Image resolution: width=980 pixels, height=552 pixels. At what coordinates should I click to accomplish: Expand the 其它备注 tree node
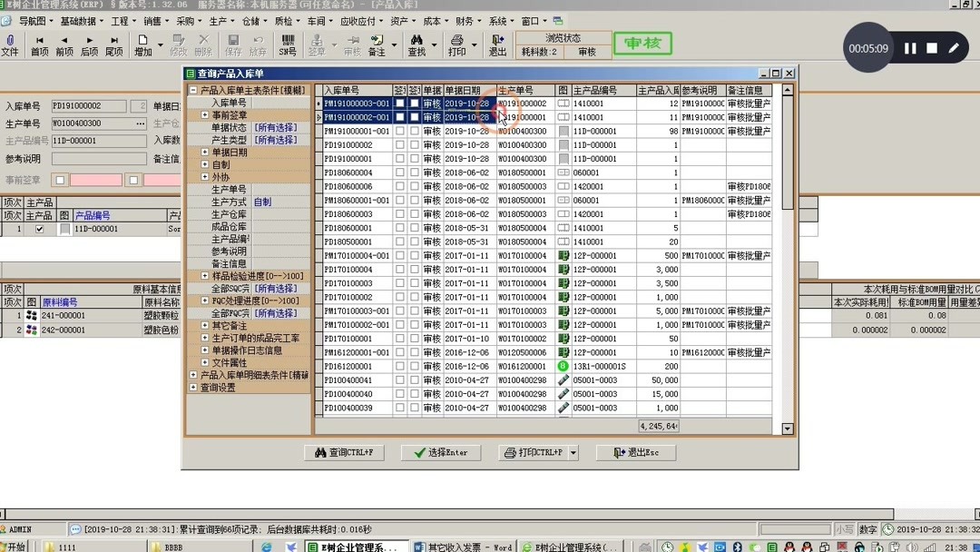pos(205,326)
